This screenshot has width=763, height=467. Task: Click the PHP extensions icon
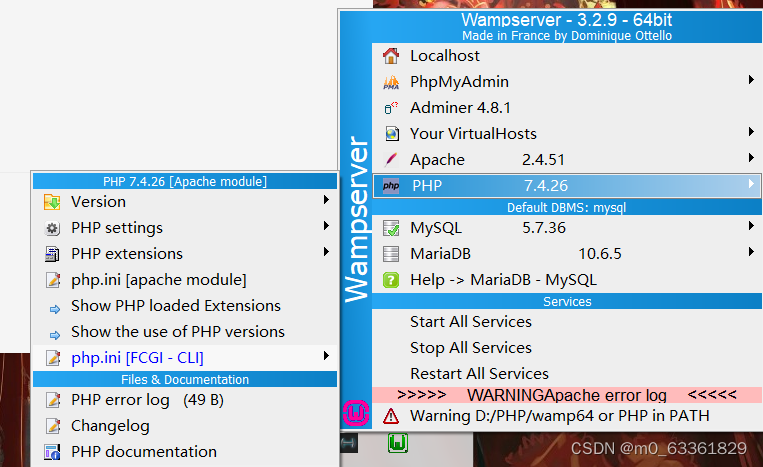click(x=52, y=254)
